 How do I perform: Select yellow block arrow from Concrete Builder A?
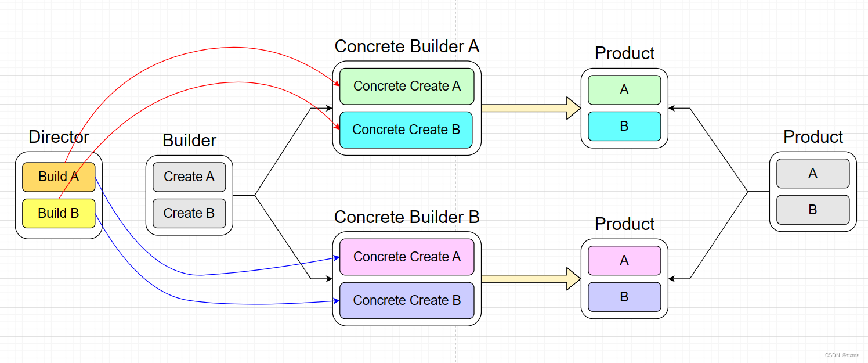(531, 108)
